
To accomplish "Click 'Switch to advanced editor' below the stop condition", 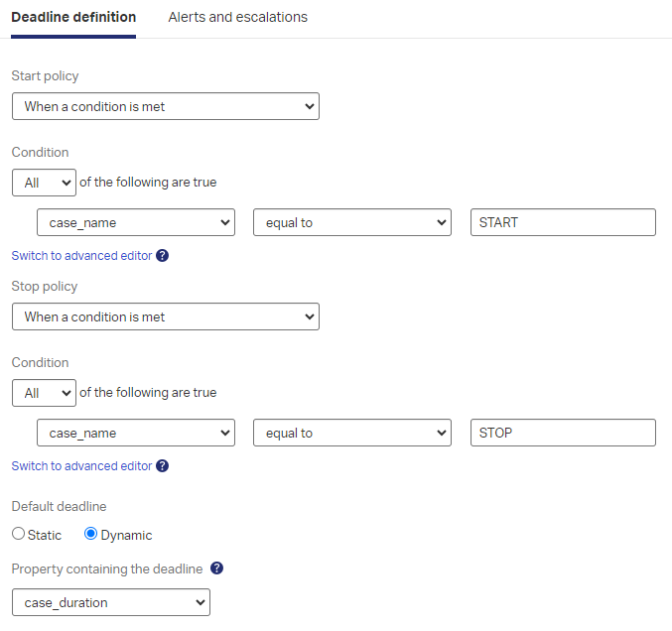I will pos(81,466).
